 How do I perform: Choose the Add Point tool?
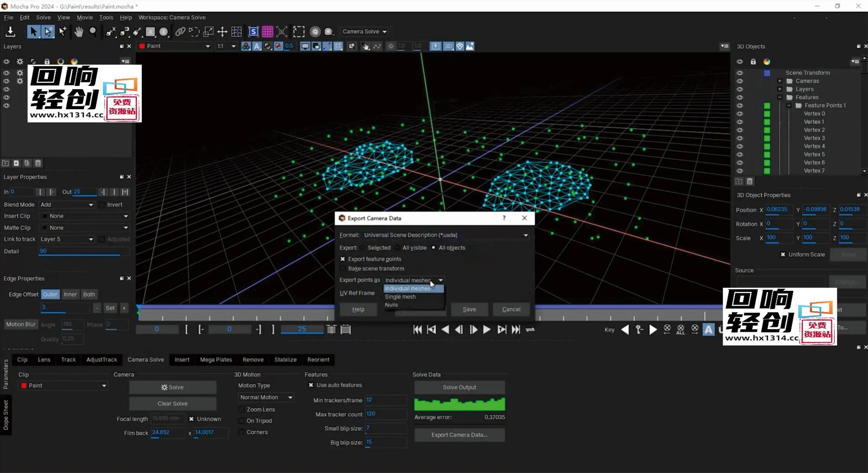(x=63, y=32)
